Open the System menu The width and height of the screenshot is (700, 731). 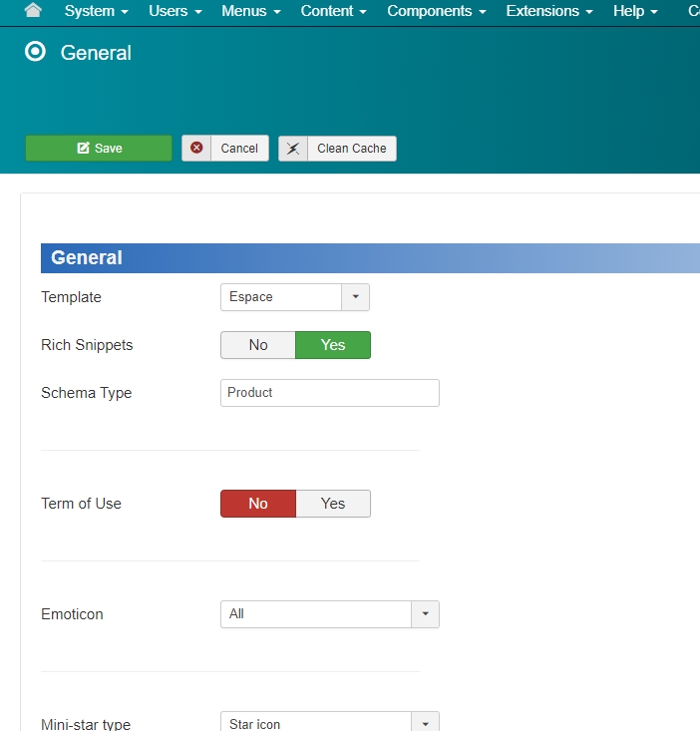point(96,11)
